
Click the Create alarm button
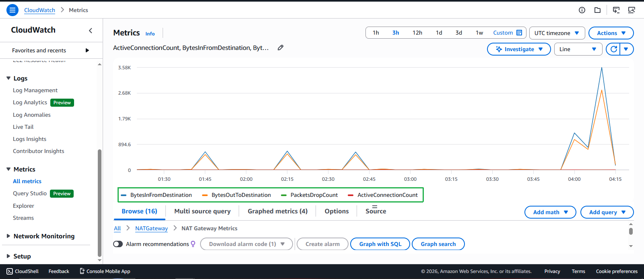pos(322,244)
